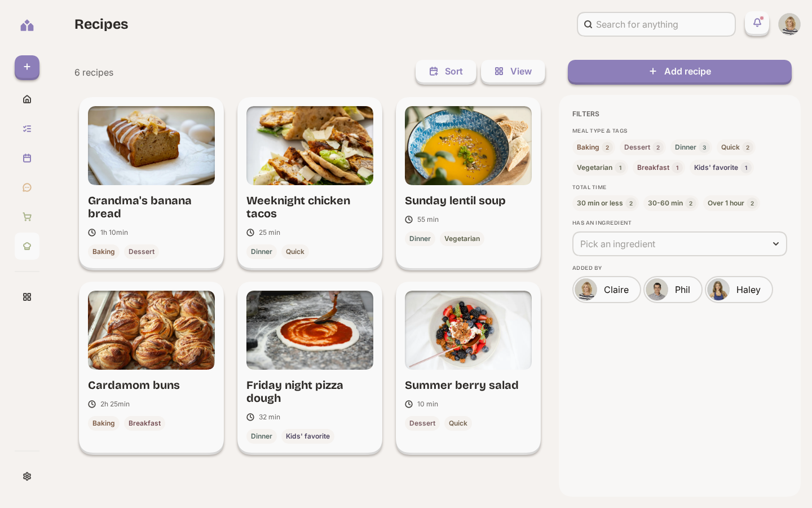Open the calendar sidebar icon
Screen dimensions: 812x508
click(x=27, y=158)
